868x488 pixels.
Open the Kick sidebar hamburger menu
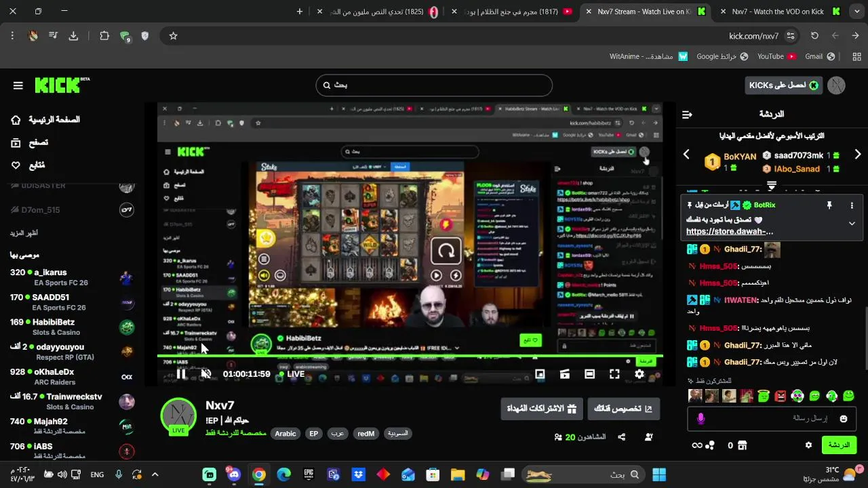click(x=18, y=85)
